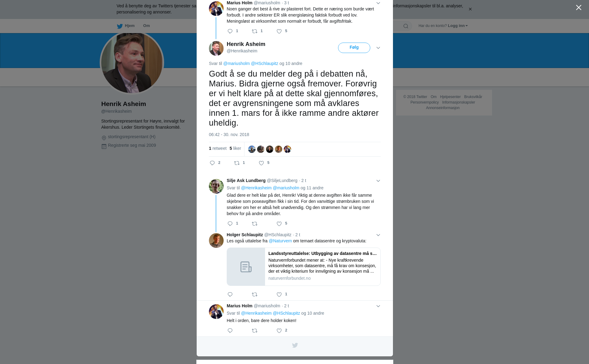Open the Naturvernforbundet article card
The image size is (589, 364).
click(x=304, y=267)
